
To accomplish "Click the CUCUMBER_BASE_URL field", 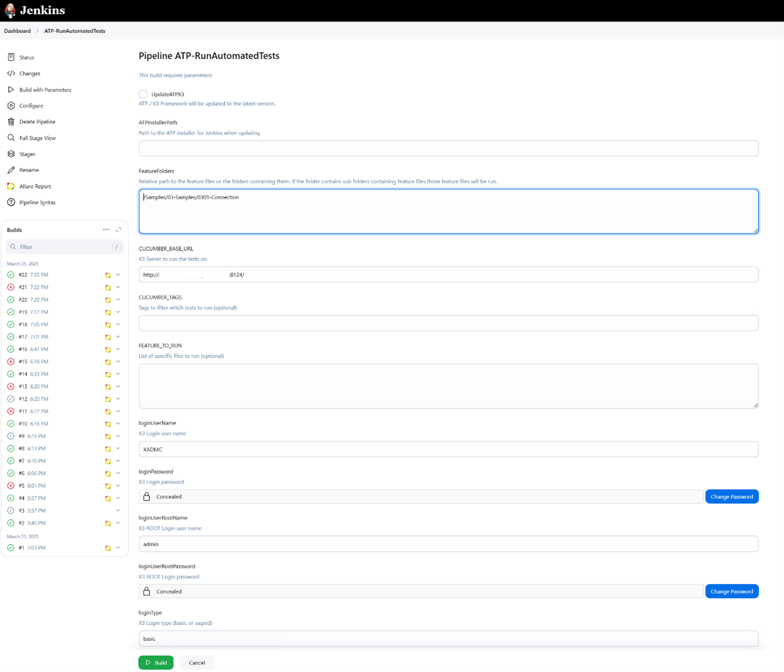I will coord(448,275).
